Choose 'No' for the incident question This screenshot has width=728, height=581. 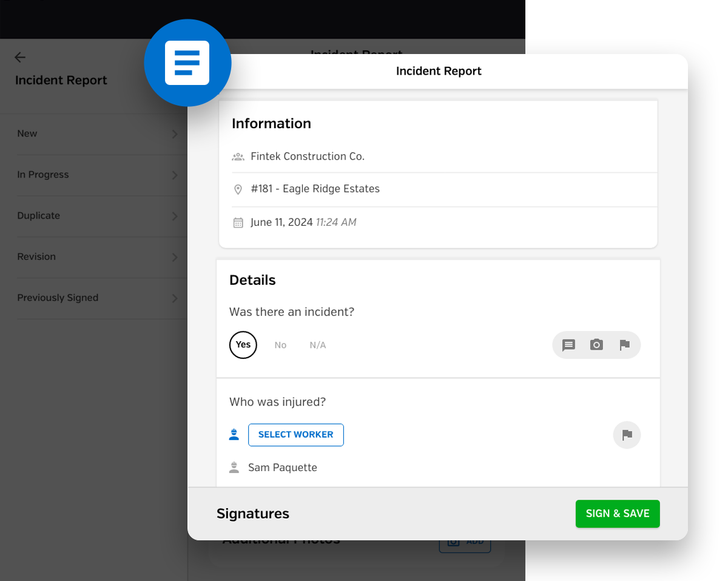(x=280, y=345)
